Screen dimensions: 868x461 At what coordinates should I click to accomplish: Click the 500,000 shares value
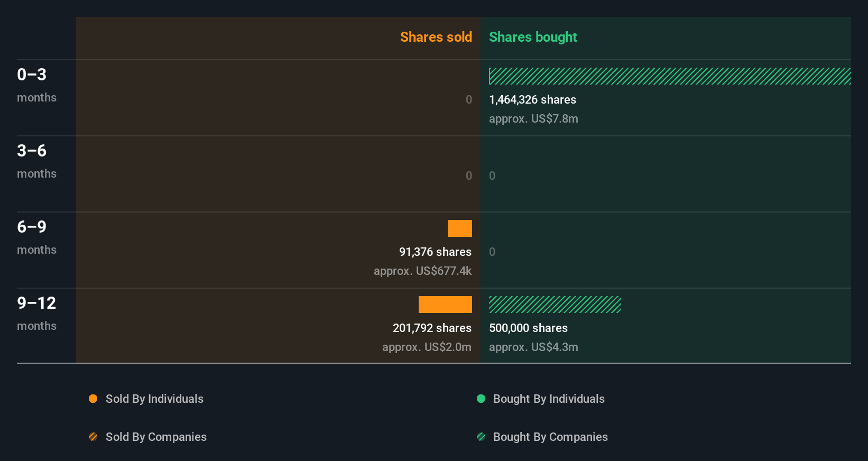tap(528, 328)
